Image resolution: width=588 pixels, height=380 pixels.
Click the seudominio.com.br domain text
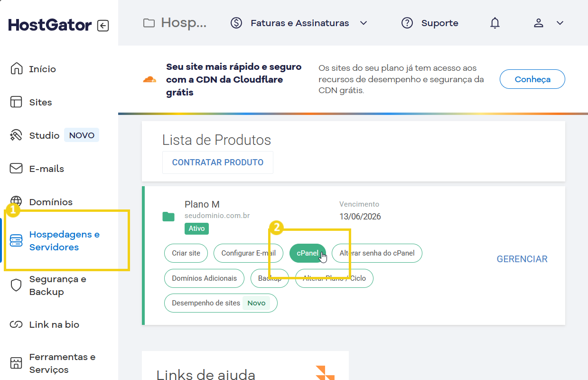(217, 216)
